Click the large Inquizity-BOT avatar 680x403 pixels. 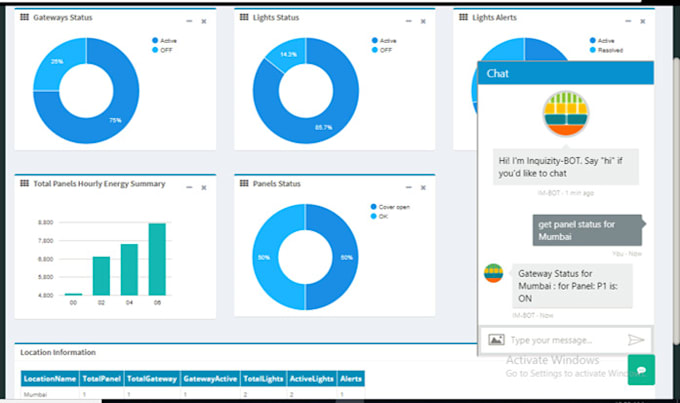[566, 114]
